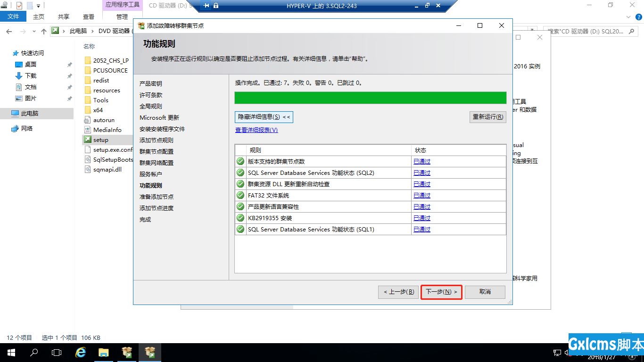Click the 下一步(N) button
Screen dimensions: 644x362
coord(441,292)
